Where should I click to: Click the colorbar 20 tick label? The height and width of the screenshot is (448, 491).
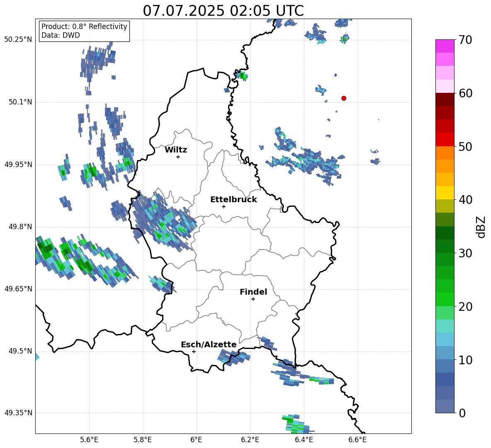pos(465,307)
